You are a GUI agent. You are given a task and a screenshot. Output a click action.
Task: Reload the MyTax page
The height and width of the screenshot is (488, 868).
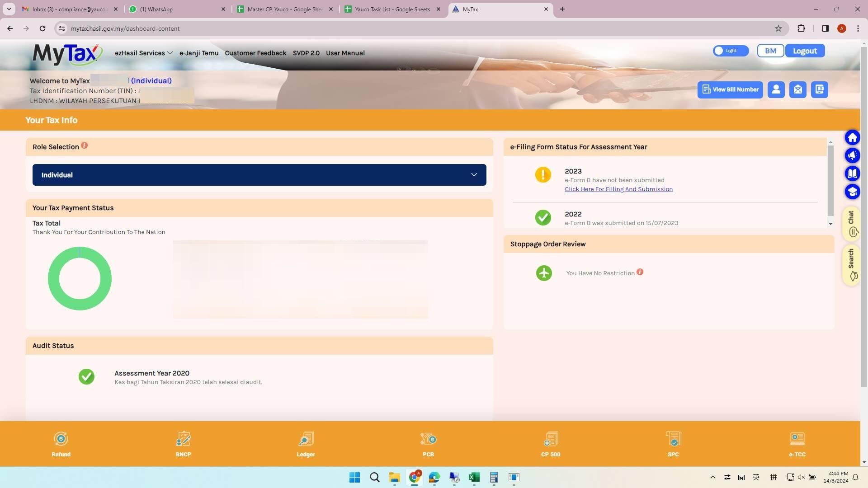coord(42,28)
